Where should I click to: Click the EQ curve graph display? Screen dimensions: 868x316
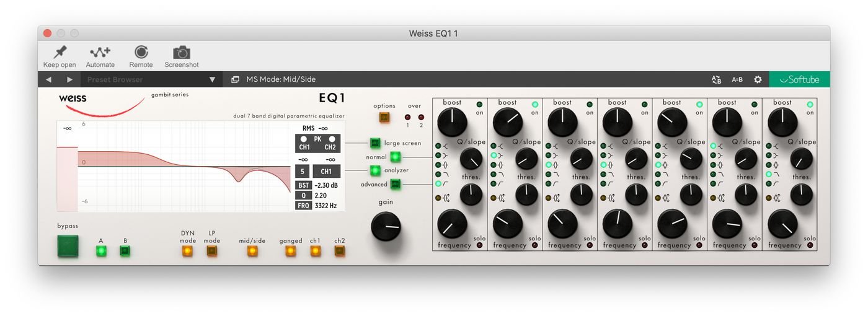[184, 166]
